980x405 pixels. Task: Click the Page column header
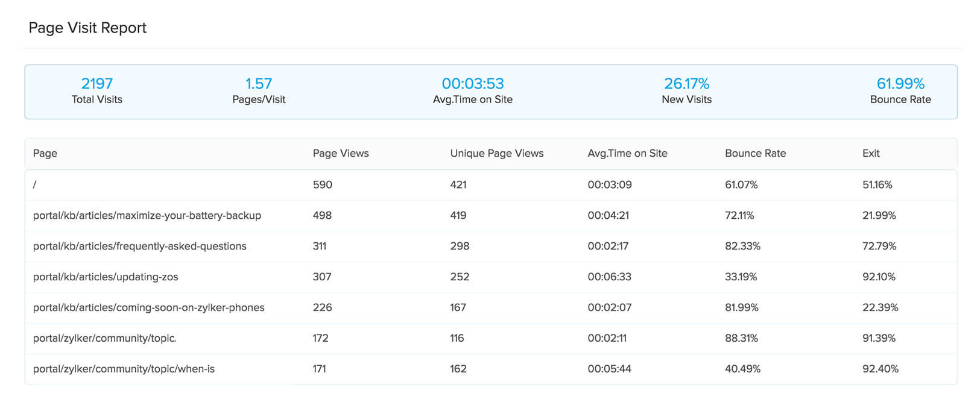click(45, 153)
